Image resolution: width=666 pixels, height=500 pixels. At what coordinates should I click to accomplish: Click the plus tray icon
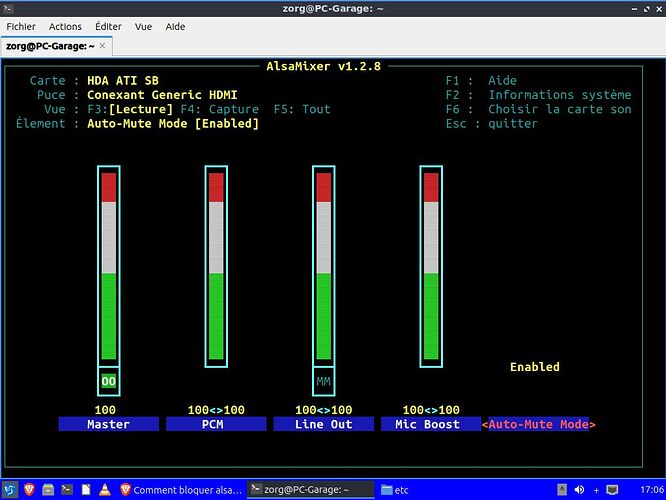596,490
